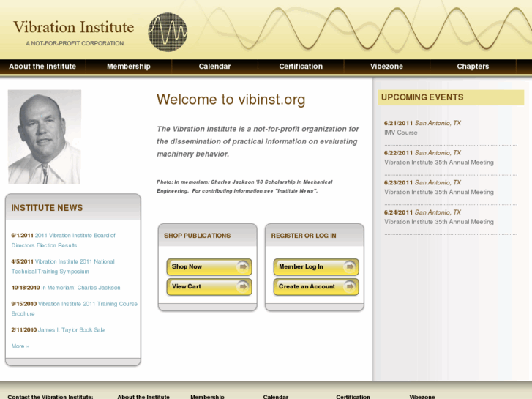
Task: Open the 6/23/2011 Annual Meeting event
Action: point(438,187)
